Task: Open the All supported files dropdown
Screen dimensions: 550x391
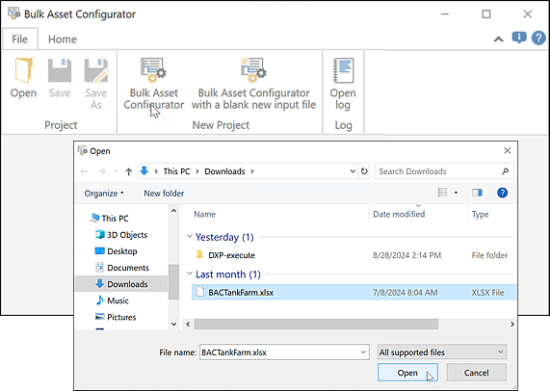Action: coord(442,352)
